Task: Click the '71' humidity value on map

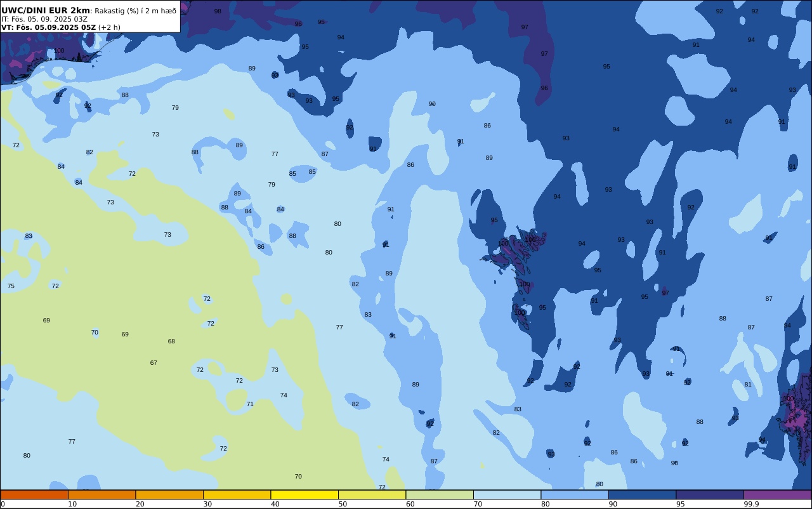Action: click(x=250, y=404)
